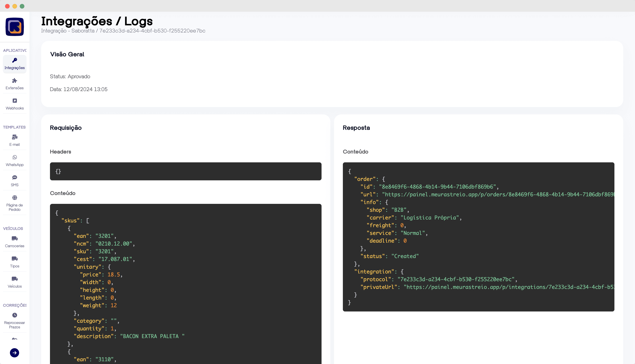Open WhatsApp templates icon
Image resolution: width=635 pixels, height=364 pixels.
point(15,157)
